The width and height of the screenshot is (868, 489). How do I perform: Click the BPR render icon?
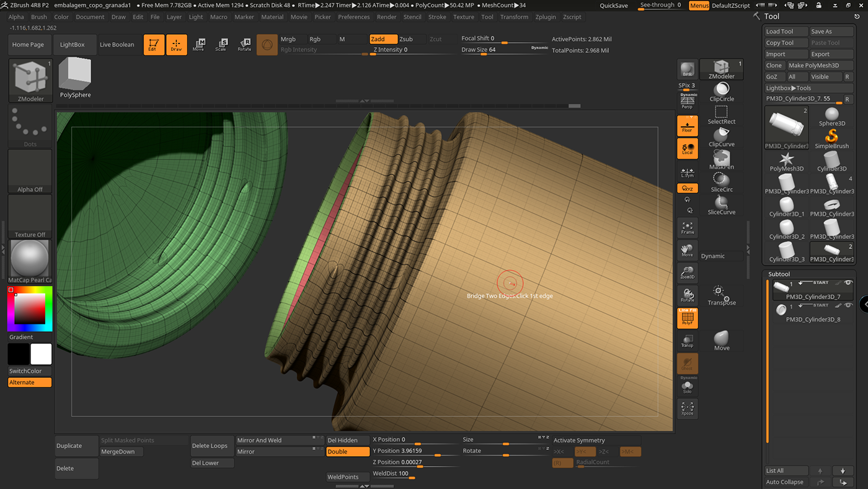pos(687,70)
